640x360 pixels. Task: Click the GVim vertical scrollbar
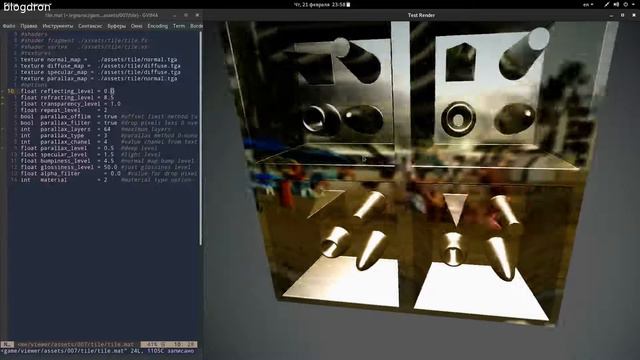pyautogui.click(x=200, y=139)
